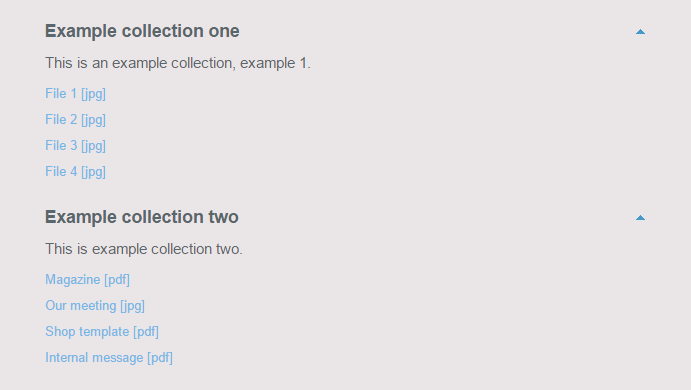Open the Our meeting [jpg] link
Image resolution: width=691 pixels, height=390 pixels.
pyautogui.click(x=95, y=305)
